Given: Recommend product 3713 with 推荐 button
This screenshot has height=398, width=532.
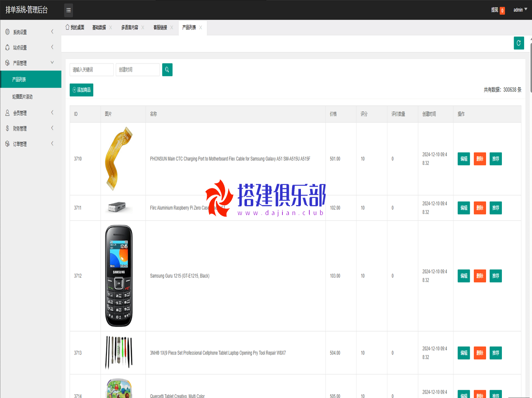Looking at the screenshot, I should [496, 353].
